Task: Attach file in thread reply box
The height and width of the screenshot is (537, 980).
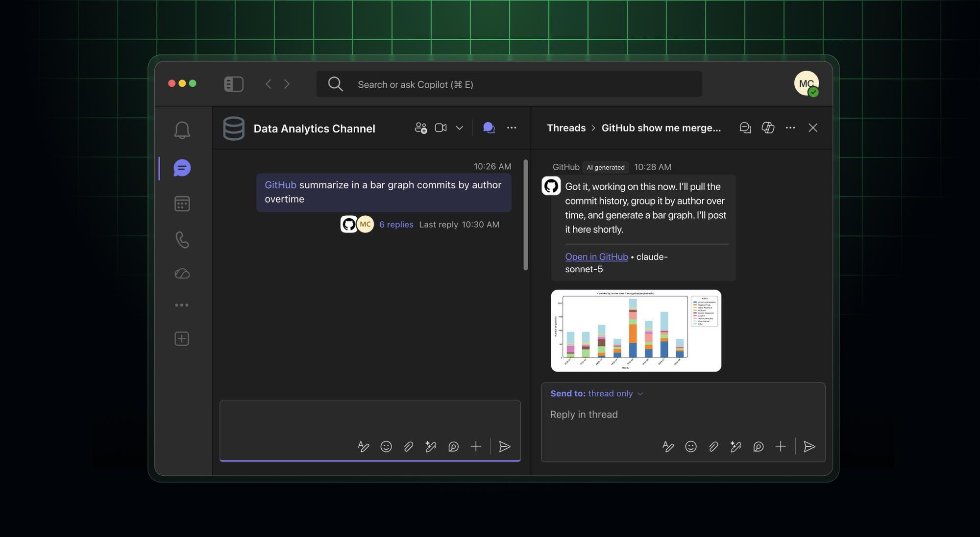Action: click(x=713, y=446)
